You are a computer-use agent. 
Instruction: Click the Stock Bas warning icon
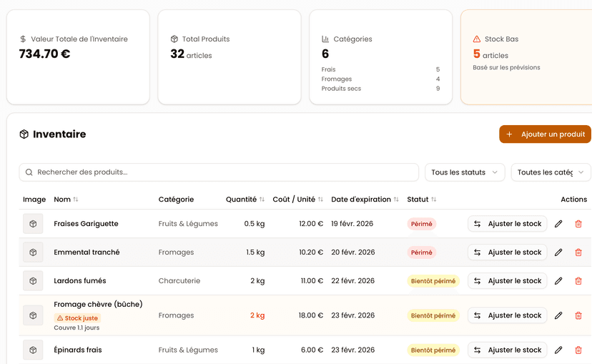tap(477, 39)
